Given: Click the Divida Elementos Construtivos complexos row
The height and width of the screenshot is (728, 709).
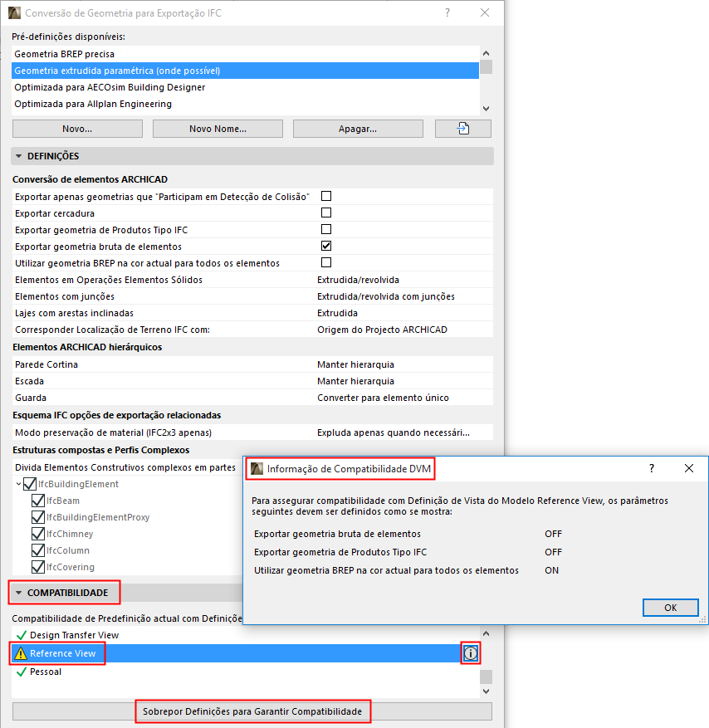Looking at the screenshot, I should tap(128, 467).
